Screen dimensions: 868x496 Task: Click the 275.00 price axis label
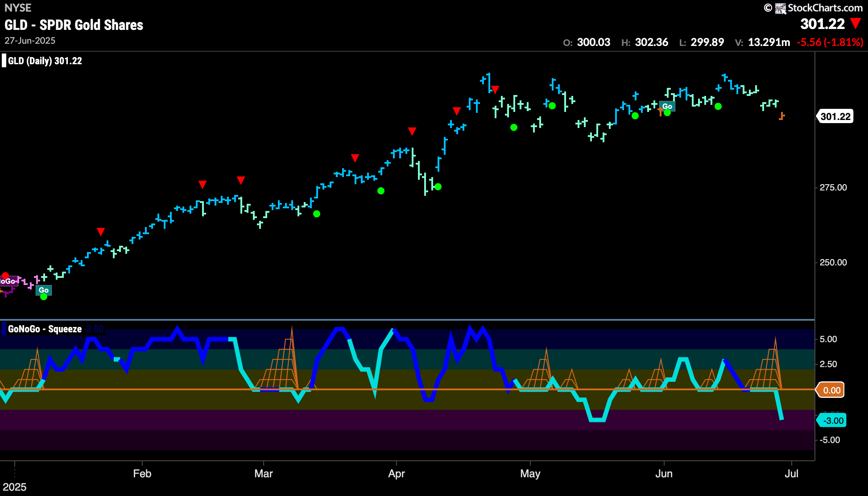point(833,188)
